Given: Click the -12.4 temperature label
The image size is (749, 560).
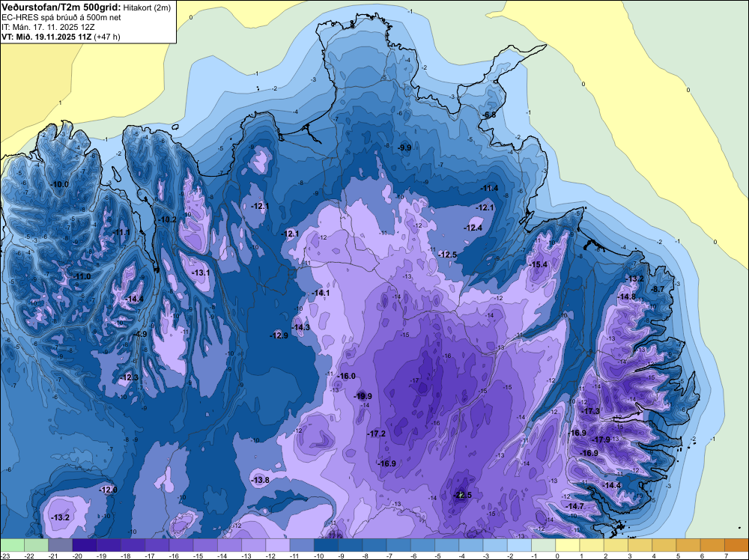Looking at the screenshot, I should click(x=473, y=228).
